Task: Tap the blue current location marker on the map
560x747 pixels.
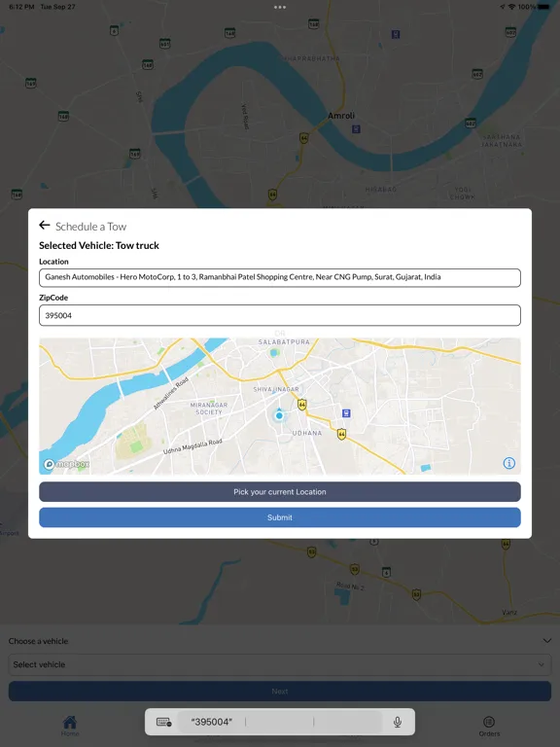Action: (279, 415)
